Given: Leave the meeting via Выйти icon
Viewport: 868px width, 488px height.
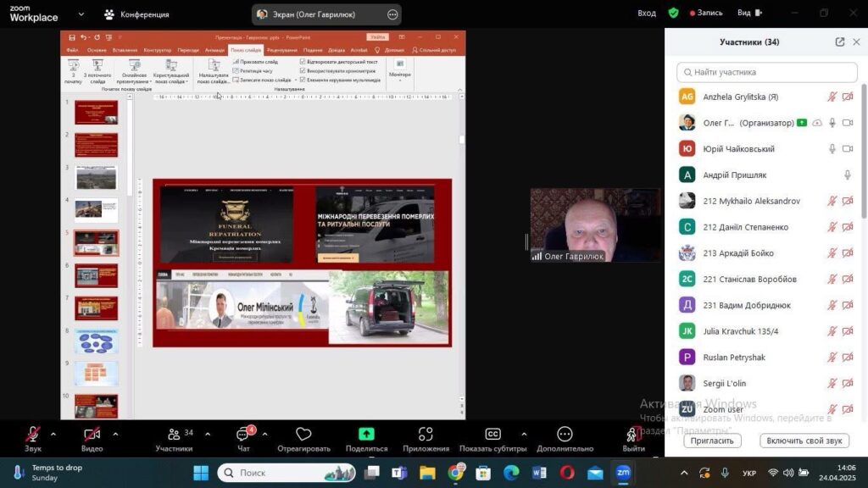Looking at the screenshot, I should click(x=633, y=435).
